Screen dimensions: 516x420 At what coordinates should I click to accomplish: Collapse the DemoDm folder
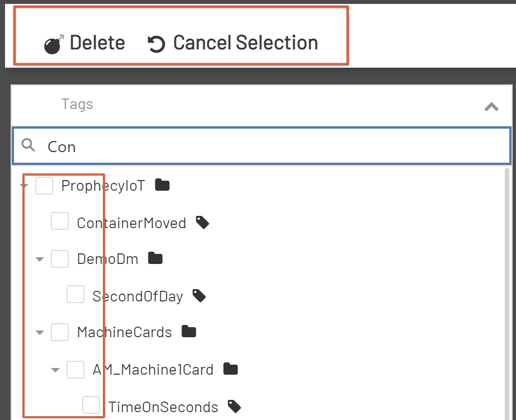point(39,258)
